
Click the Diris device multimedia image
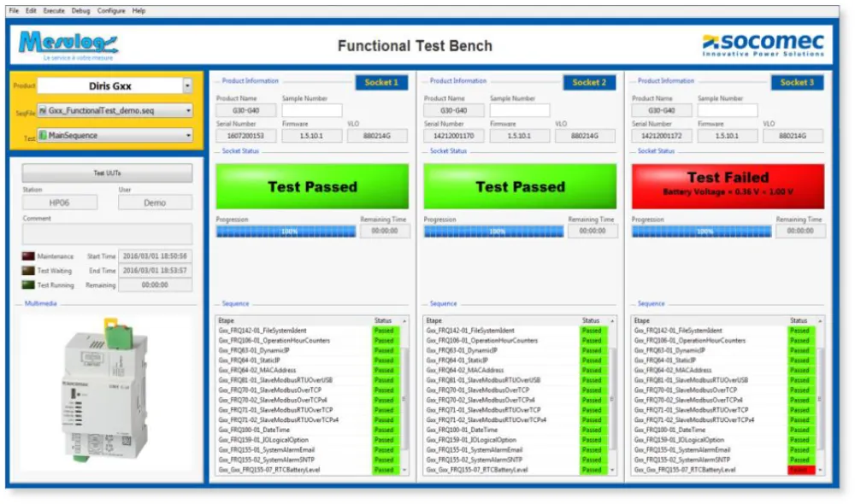[106, 391]
